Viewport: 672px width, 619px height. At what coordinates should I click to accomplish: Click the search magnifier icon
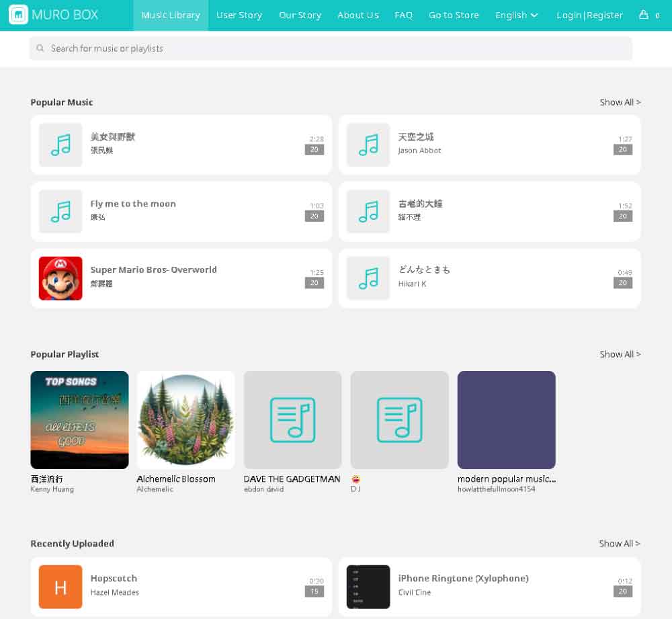[x=40, y=48]
